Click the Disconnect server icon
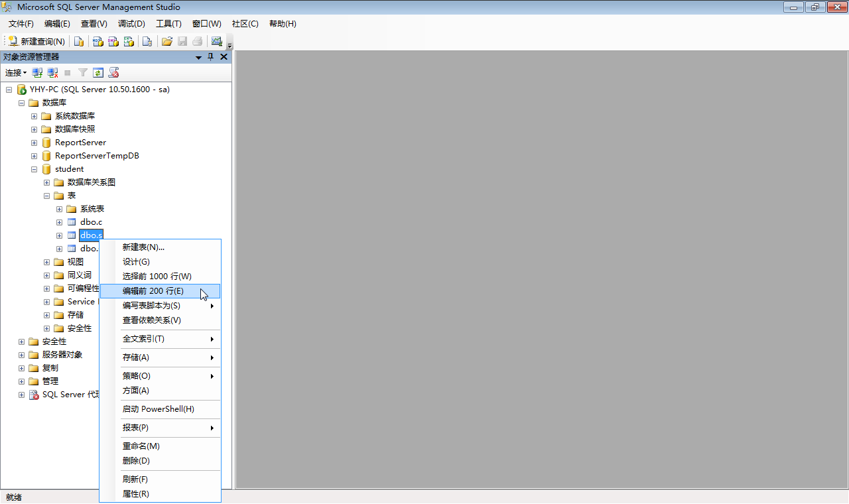849x504 pixels. [x=52, y=72]
